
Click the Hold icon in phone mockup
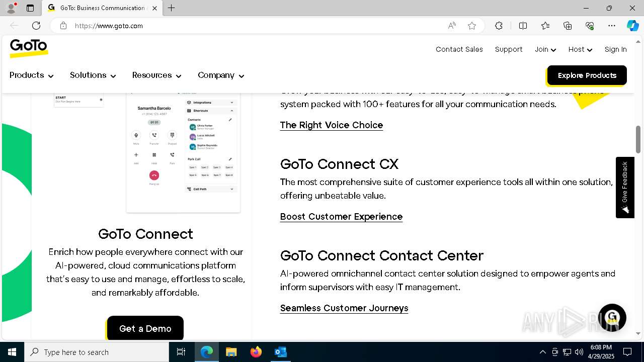154,155
